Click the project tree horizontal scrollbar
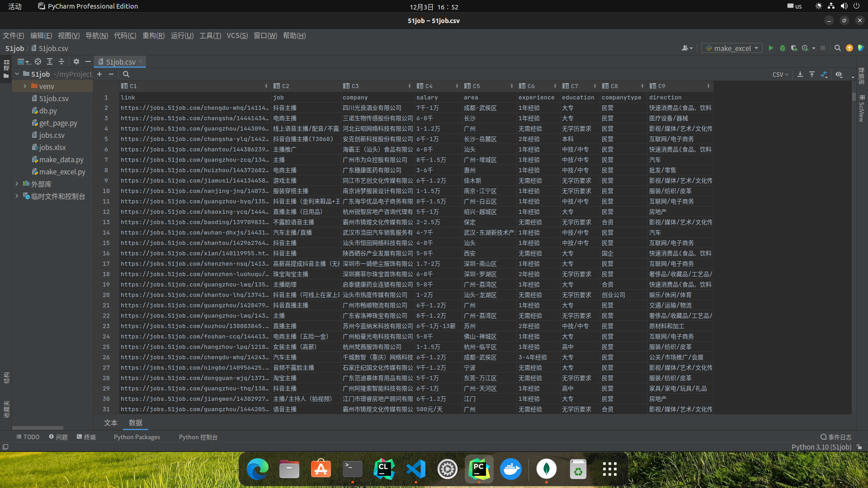 click(38, 427)
